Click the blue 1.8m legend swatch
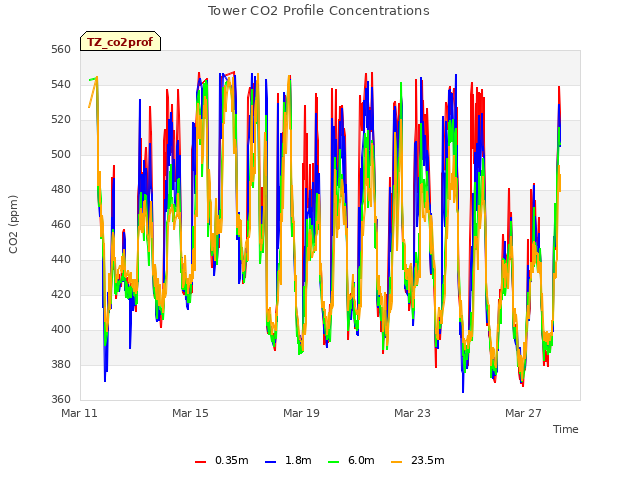Viewport: 640px width, 480px height. click(271, 462)
